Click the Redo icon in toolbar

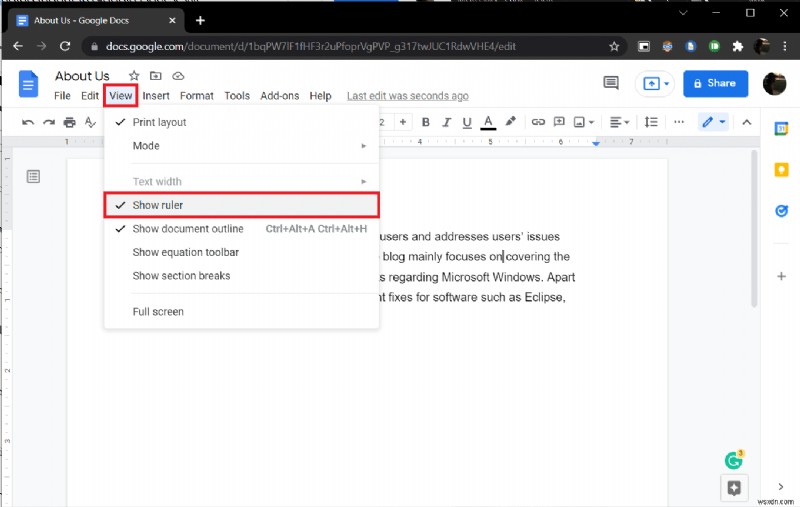pos(49,122)
